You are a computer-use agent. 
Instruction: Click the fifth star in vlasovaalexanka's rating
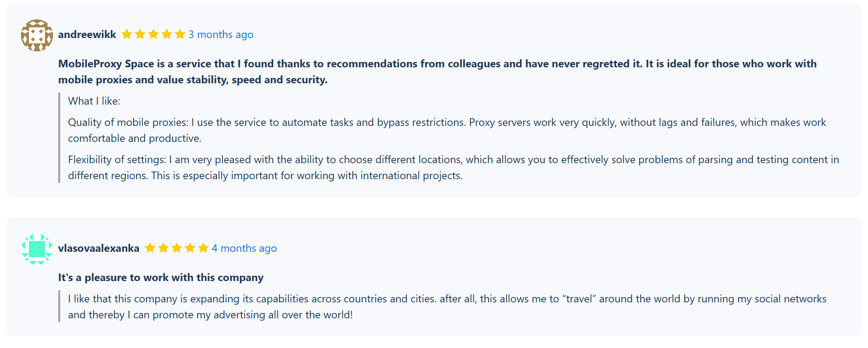pos(203,248)
